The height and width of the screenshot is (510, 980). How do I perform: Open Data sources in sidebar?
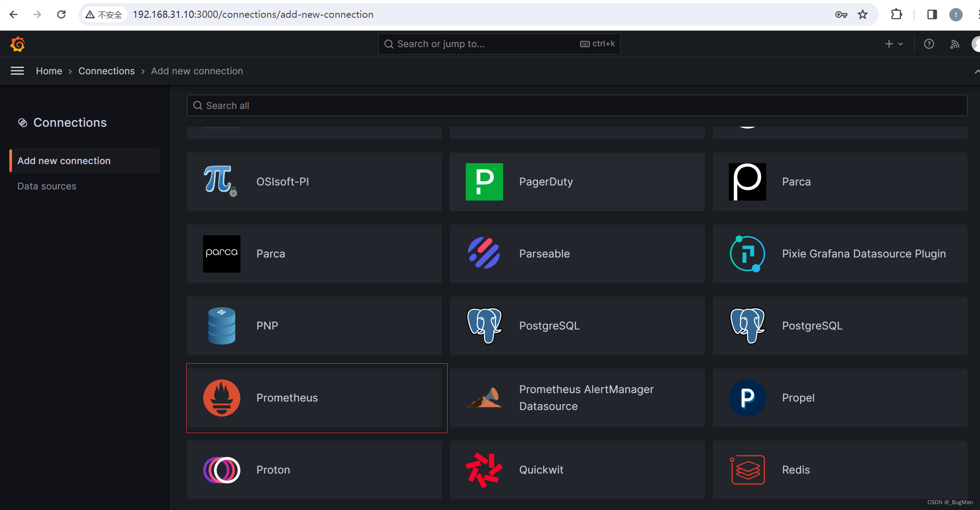click(x=47, y=186)
